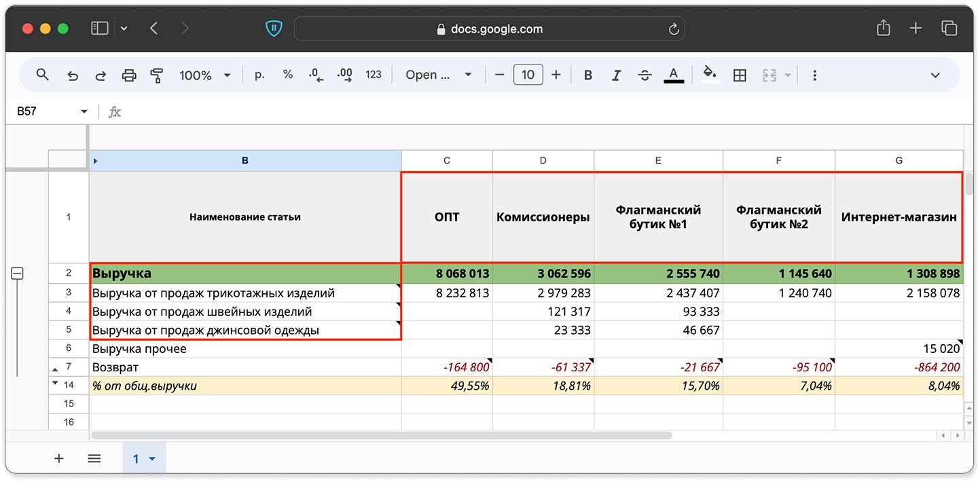This screenshot has height=482, width=980.
Task: Click the undo arrow icon
Action: pos(73,75)
